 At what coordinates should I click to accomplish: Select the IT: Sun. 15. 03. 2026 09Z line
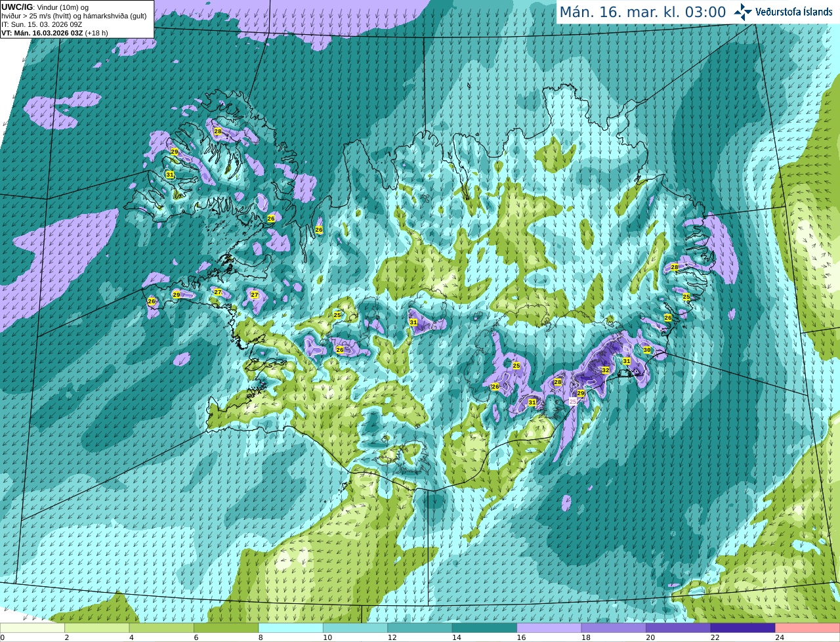[x=41, y=24]
